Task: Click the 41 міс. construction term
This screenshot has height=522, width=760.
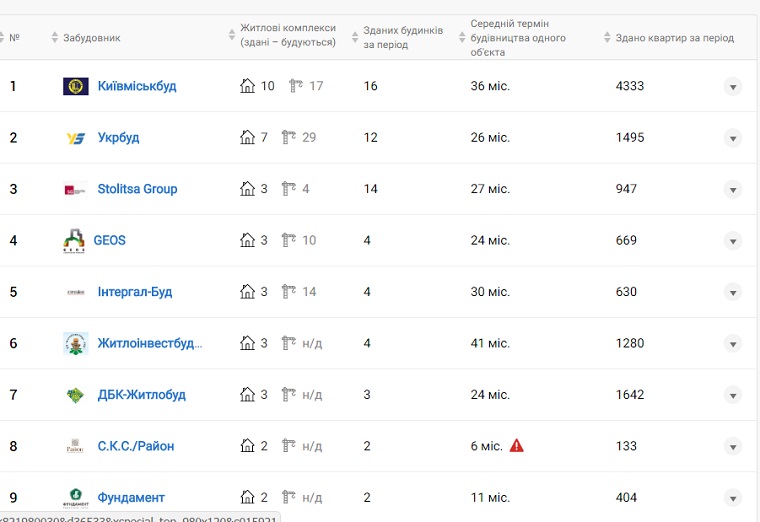Action: [490, 343]
